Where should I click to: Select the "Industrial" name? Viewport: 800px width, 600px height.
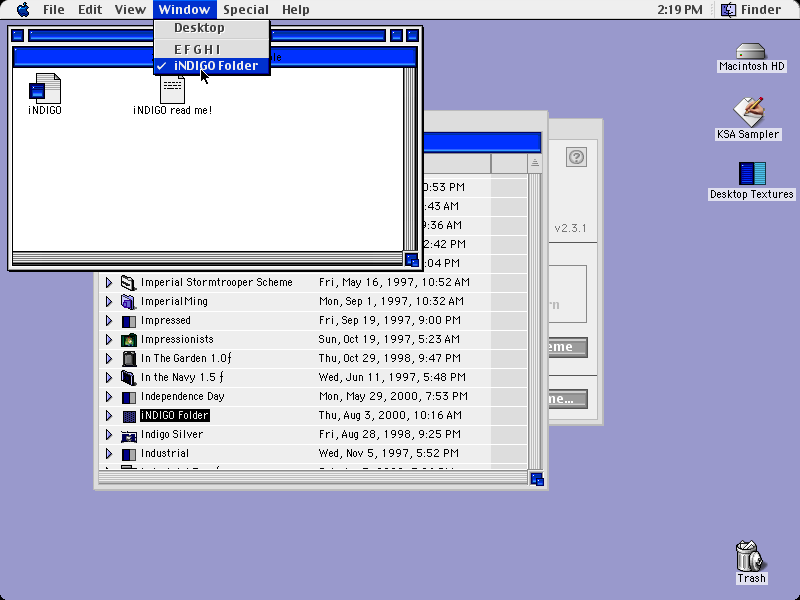click(165, 454)
